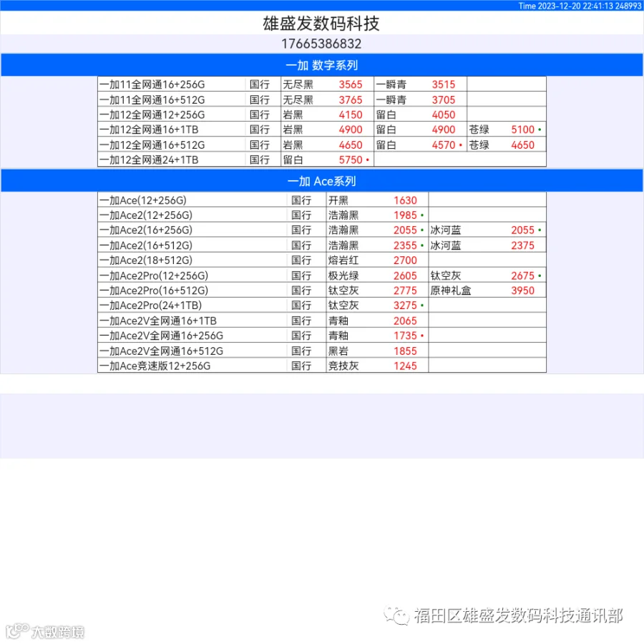The image size is (644, 644).
Task: Click the price "3515" for 一瞬青
Action: tap(444, 84)
